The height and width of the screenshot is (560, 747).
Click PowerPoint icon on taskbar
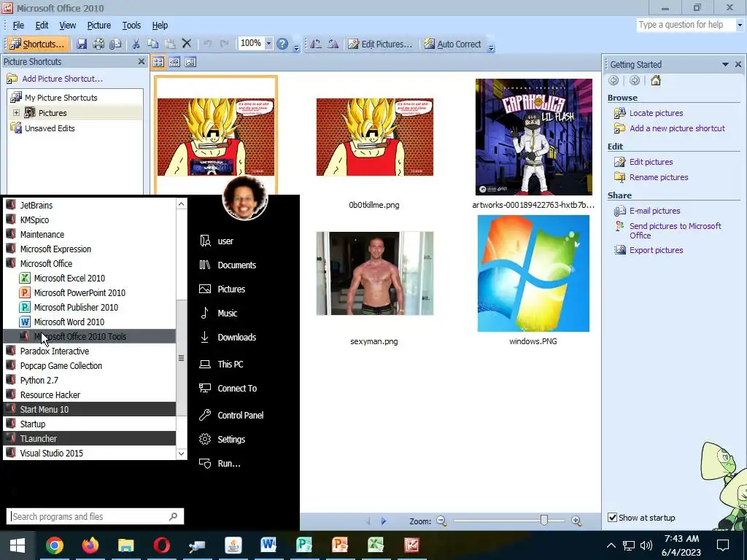pos(340,545)
